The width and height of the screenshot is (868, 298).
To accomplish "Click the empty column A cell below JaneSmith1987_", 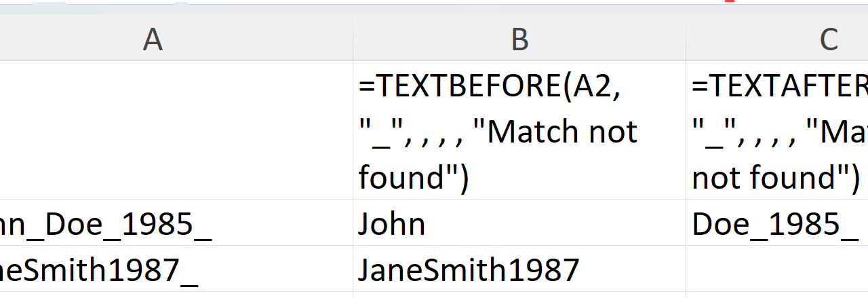I will (x=176, y=295).
